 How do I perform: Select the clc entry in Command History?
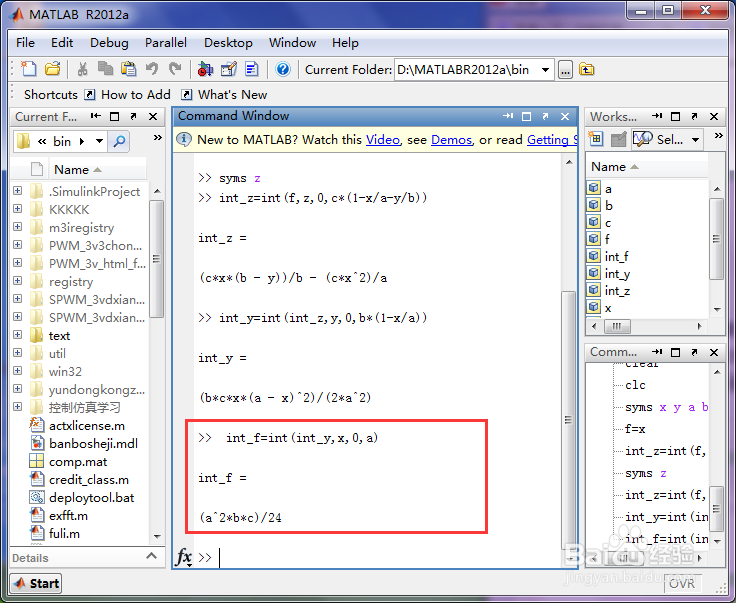tap(635, 385)
